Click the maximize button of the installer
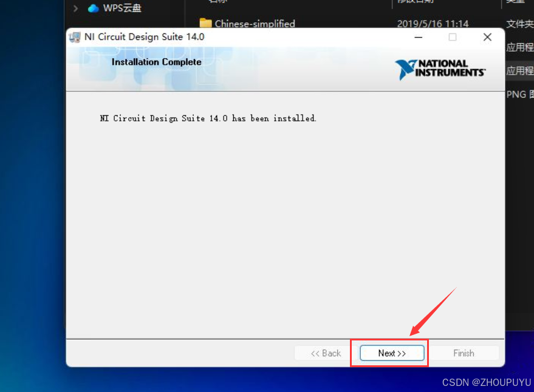 453,37
